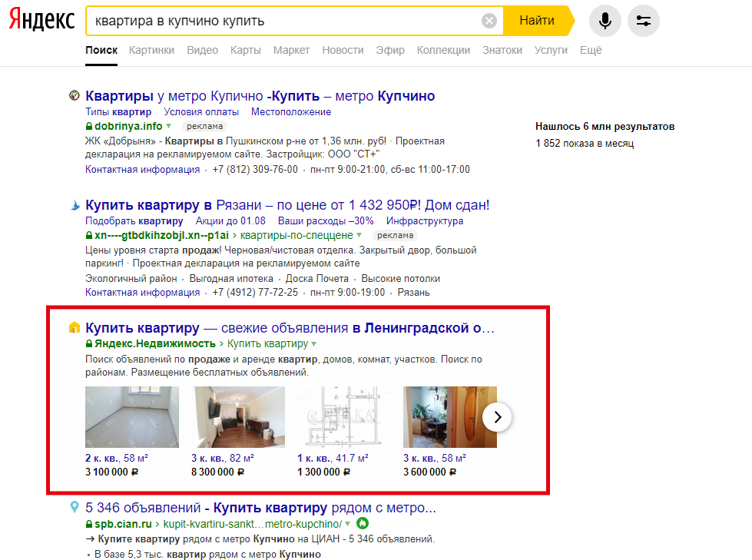Switch to the Новости tab
This screenshot has height=560, width=752.
click(343, 50)
